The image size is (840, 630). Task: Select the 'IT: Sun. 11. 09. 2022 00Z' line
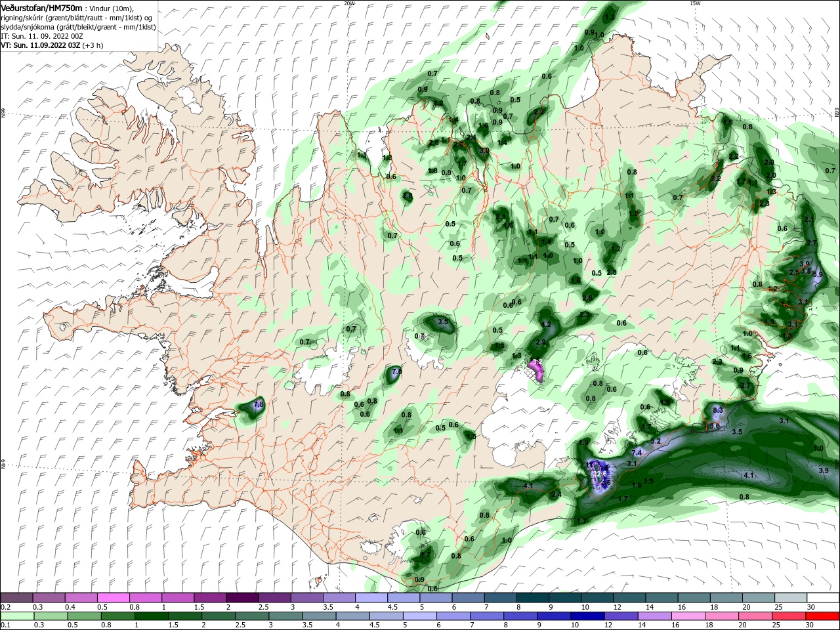click(42, 36)
